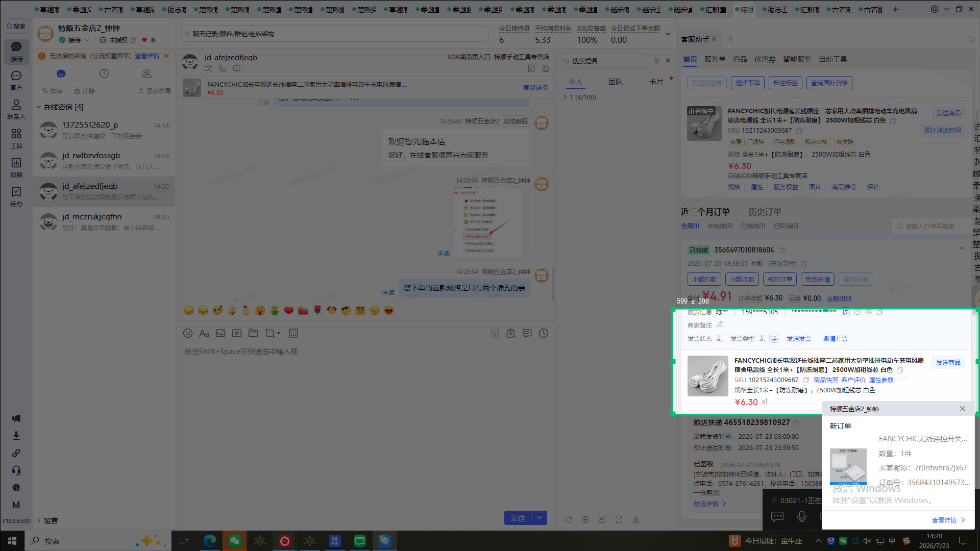
Task: Open screenshot options dropdown arrow
Action: [279, 334]
